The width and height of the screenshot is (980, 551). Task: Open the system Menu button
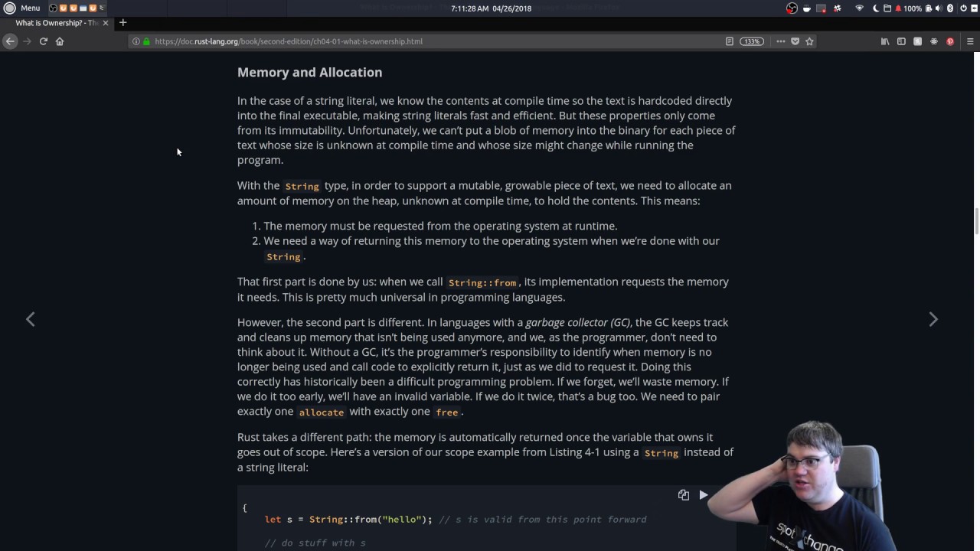click(21, 8)
